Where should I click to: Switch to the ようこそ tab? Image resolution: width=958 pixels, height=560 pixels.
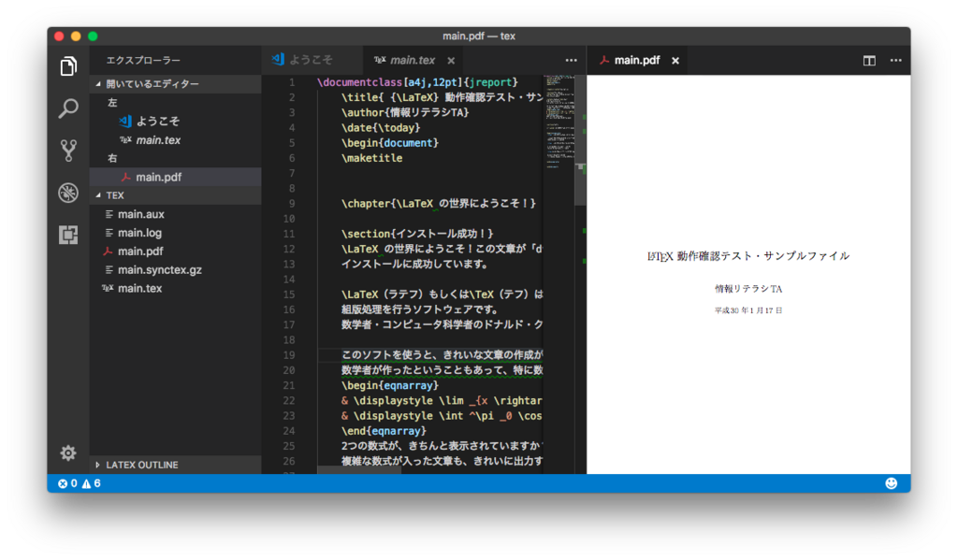[312, 60]
